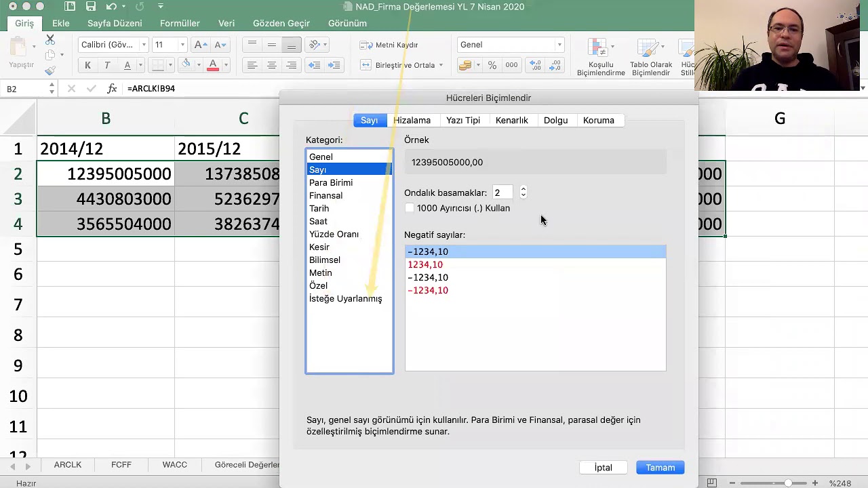Open the font color dropdown arrow

tap(226, 65)
